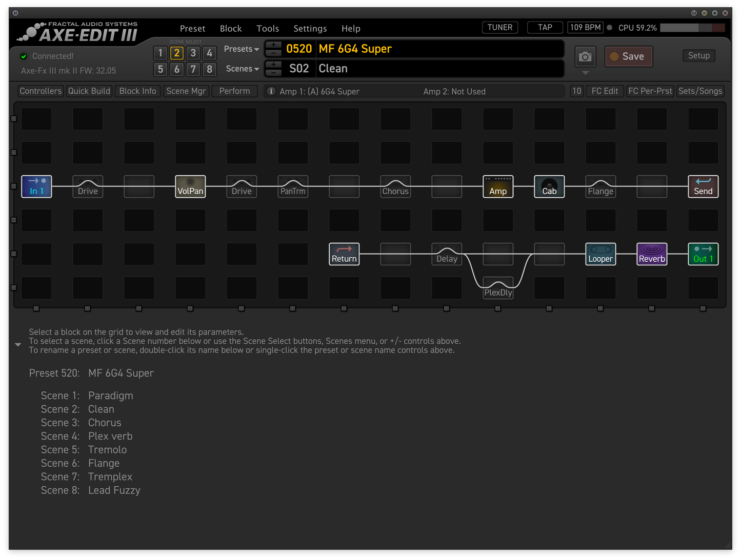
Task: Open the Presets dropdown
Action: click(x=242, y=49)
